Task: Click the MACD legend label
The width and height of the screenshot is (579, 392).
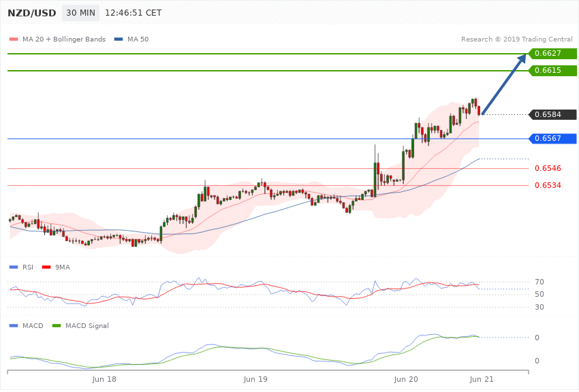Action: 33,325
